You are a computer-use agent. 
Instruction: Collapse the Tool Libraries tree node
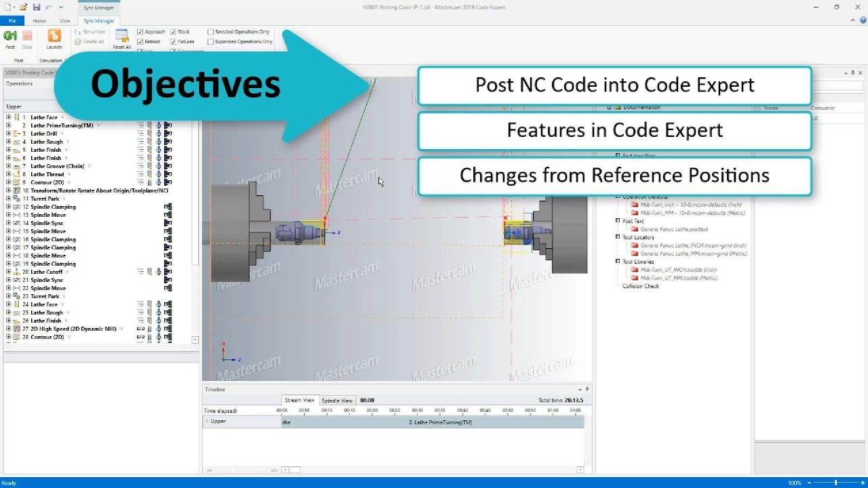(x=618, y=262)
